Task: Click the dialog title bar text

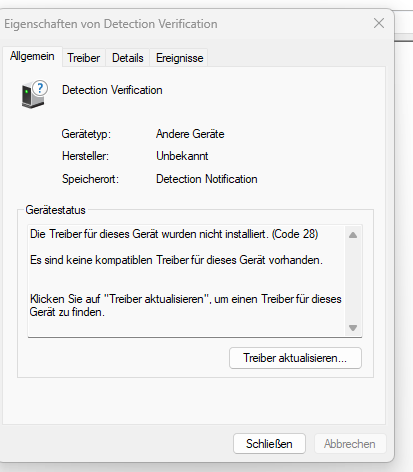Action: coord(111,24)
